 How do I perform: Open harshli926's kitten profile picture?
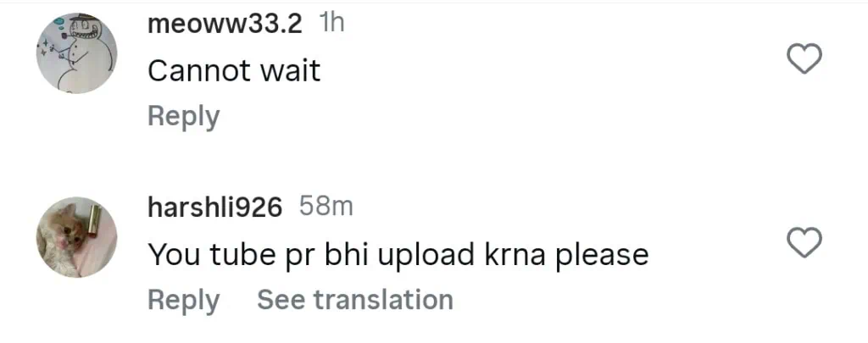pyautogui.click(x=77, y=237)
